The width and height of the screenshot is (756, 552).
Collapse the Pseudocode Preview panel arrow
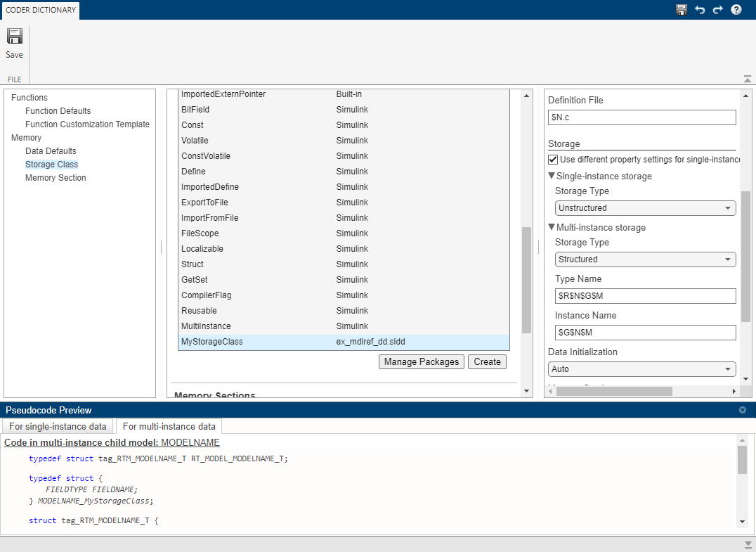[x=743, y=410]
